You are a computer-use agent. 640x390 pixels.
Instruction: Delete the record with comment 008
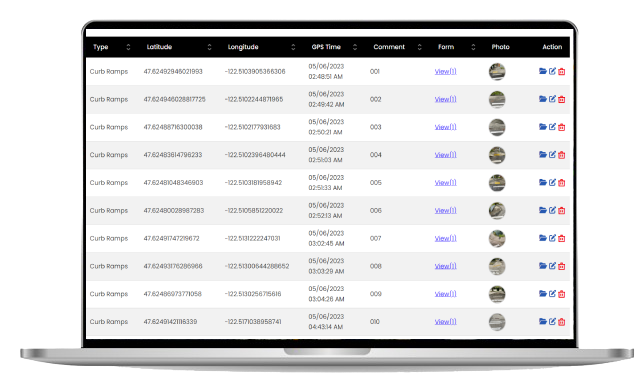click(562, 266)
